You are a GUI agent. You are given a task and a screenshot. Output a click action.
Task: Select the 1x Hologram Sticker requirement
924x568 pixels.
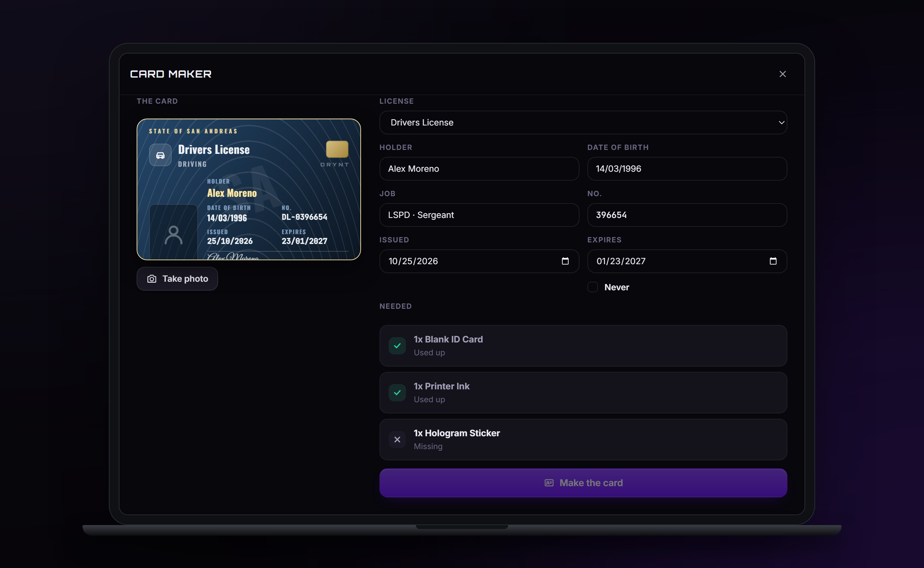pos(583,440)
